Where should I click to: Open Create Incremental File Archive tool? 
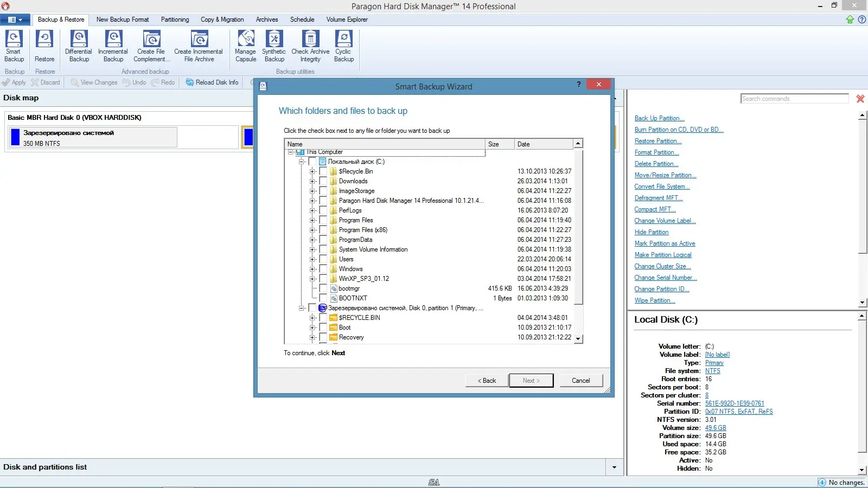pos(199,46)
